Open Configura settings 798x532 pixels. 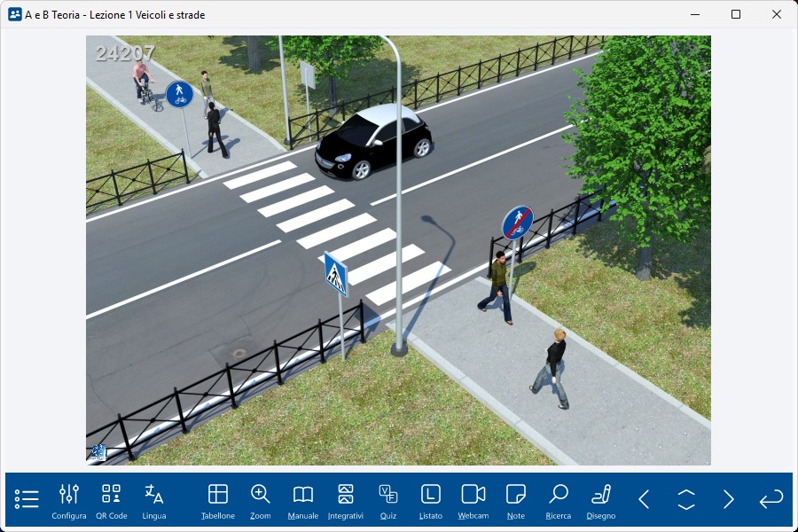(x=69, y=500)
